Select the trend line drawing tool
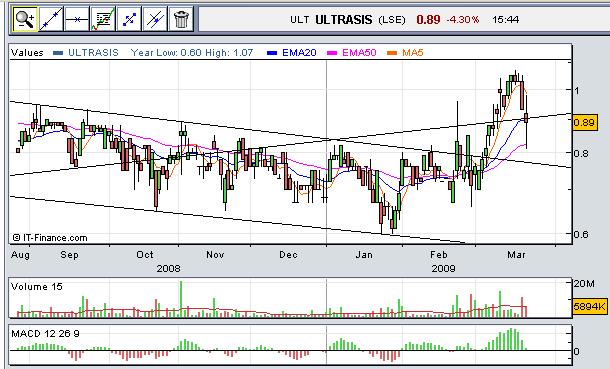 pos(51,19)
